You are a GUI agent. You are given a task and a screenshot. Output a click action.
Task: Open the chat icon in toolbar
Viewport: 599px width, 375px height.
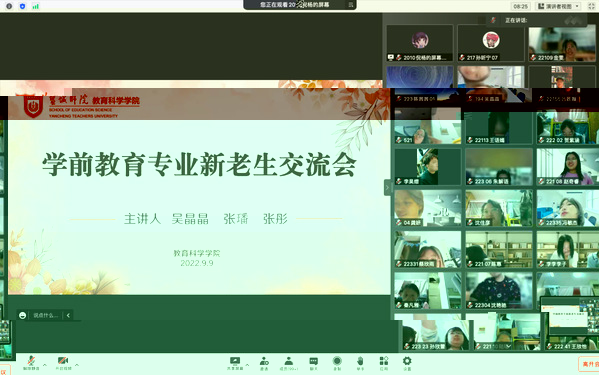pyautogui.click(x=314, y=363)
